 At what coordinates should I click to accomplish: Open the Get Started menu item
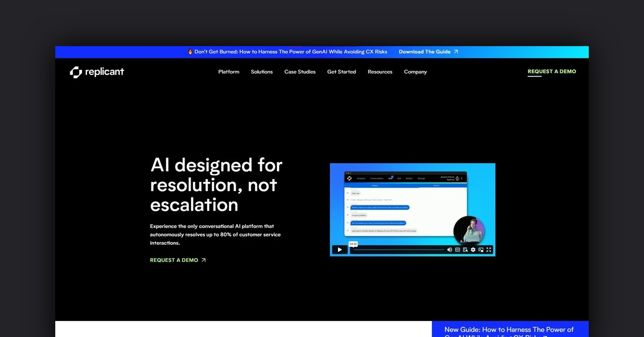pyautogui.click(x=341, y=72)
